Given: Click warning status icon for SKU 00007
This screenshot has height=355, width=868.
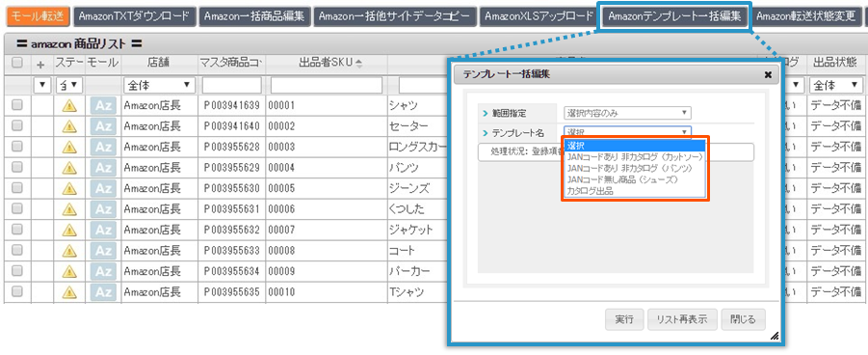Looking at the screenshot, I should (69, 230).
